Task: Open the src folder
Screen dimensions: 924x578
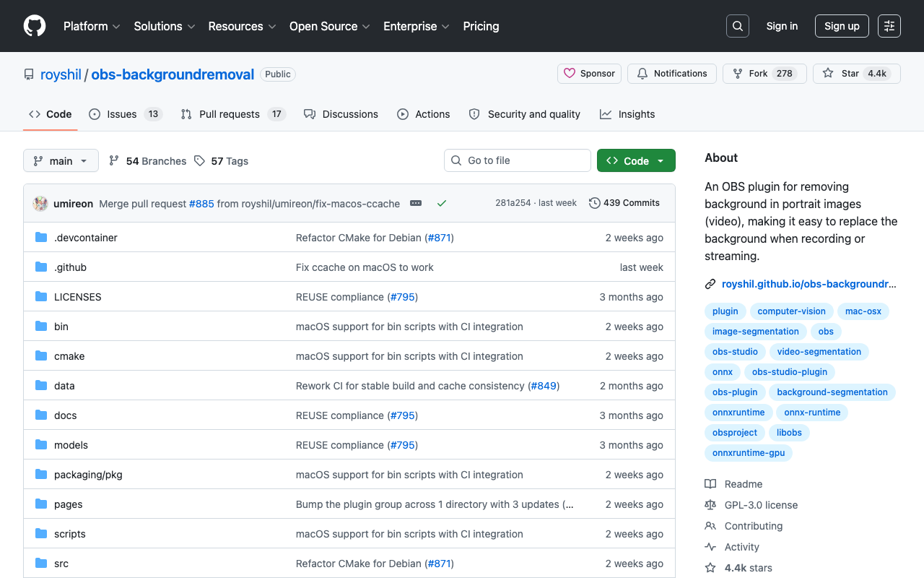Action: (x=61, y=564)
